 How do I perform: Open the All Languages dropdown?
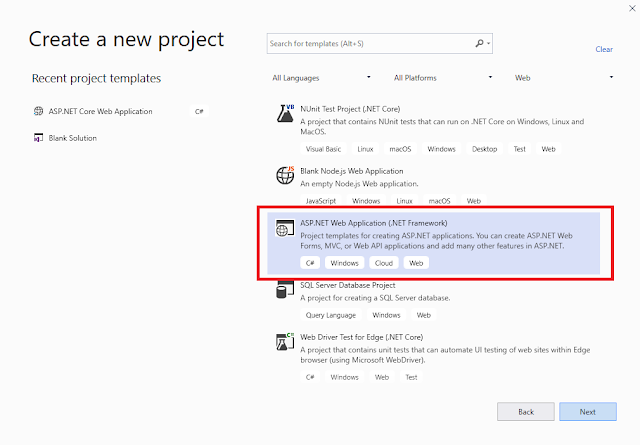(x=322, y=78)
